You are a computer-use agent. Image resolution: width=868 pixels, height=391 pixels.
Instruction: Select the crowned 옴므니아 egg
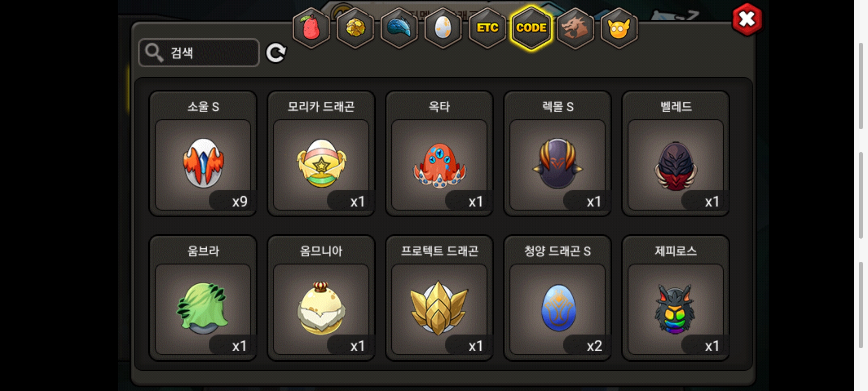click(321, 298)
